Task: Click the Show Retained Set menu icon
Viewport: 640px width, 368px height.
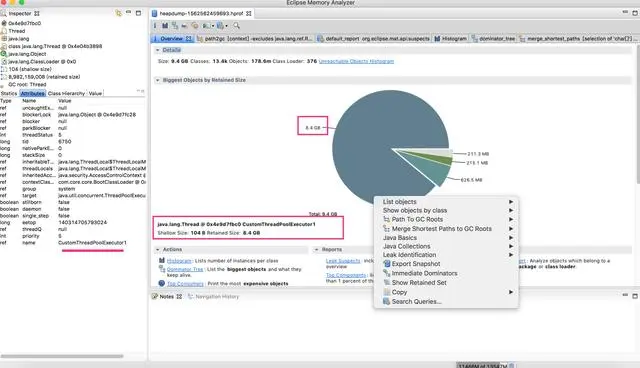Action: (387, 282)
